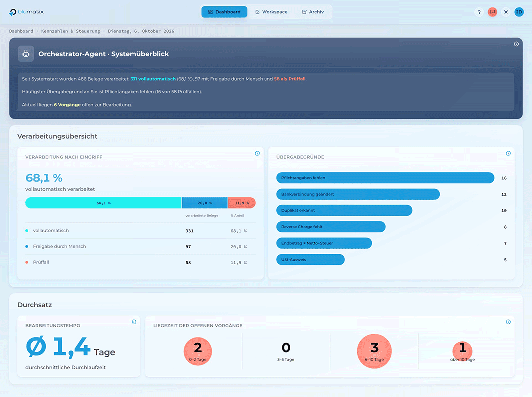Screen dimensions: 532x397
Task: Click the '0-2 Tage' bubble showing 2
Action: 198,351
